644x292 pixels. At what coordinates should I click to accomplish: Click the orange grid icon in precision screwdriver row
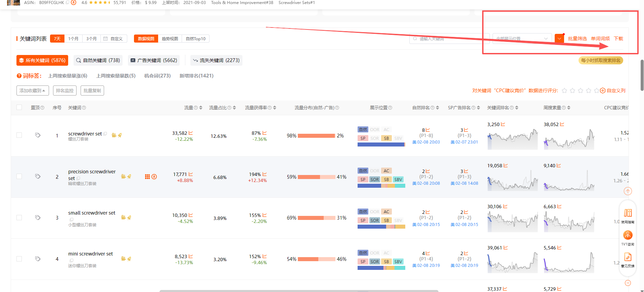(147, 177)
